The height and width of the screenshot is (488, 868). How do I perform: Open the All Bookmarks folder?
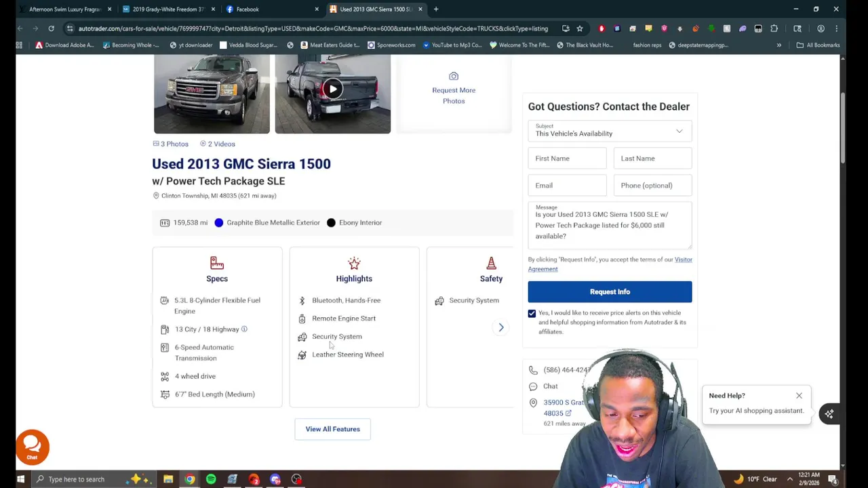(x=818, y=45)
